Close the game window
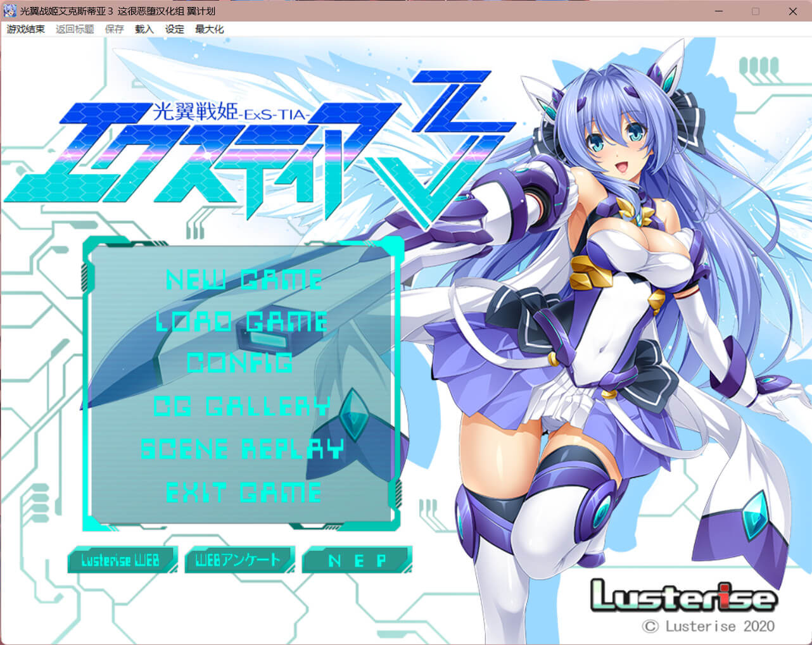Viewport: 812px width, 645px height. (x=792, y=11)
